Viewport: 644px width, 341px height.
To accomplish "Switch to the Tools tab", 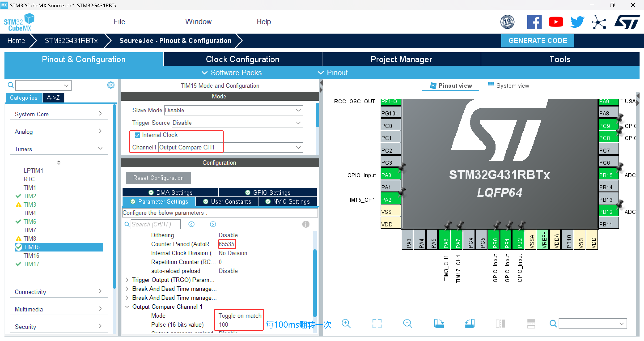I will click(x=560, y=59).
